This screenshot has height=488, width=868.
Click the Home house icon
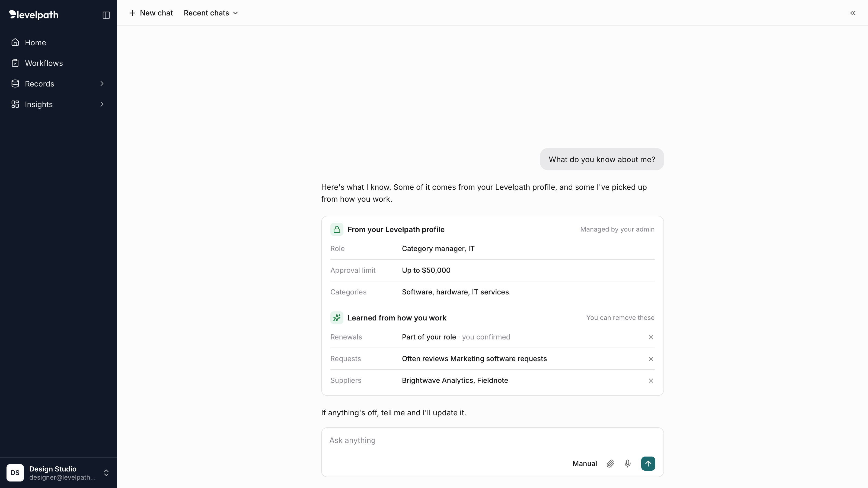click(x=15, y=43)
